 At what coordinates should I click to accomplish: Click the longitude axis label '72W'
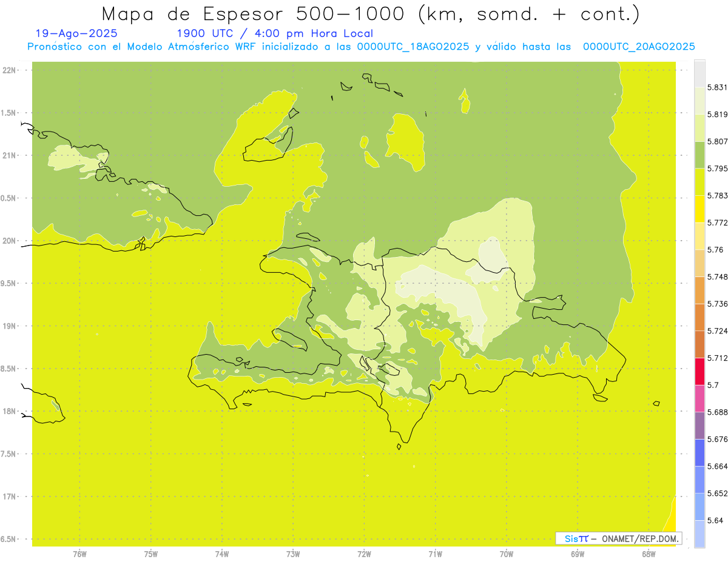pyautogui.click(x=364, y=554)
